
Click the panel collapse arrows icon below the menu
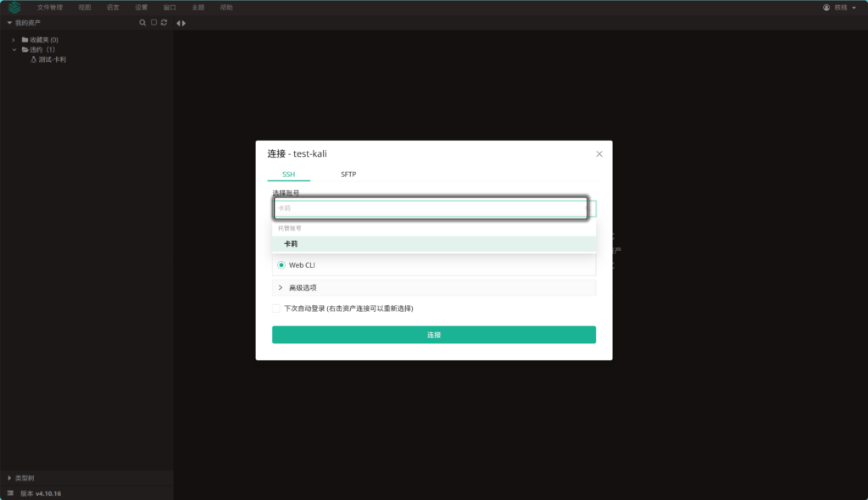pyautogui.click(x=180, y=23)
